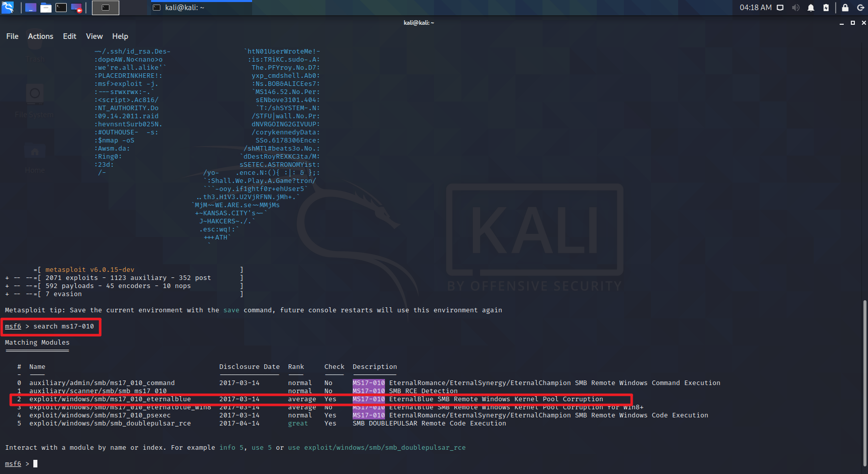Click the '2017-04-14' disclosure date
The width and height of the screenshot is (868, 474).
(239, 423)
